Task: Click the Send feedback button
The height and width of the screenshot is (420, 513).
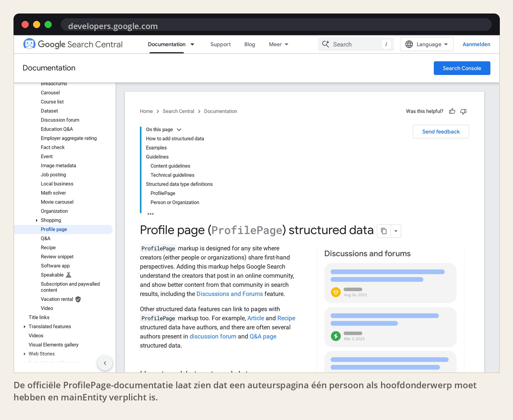Action: coord(441,132)
